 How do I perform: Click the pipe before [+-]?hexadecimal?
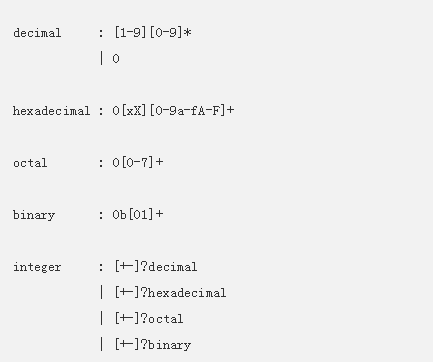[x=101, y=293]
